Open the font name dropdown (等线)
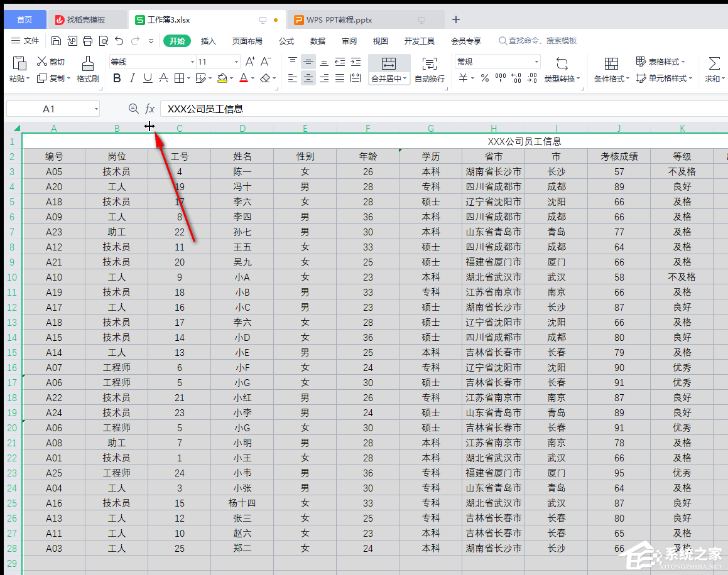Viewport: 728px width, 575px height. (x=192, y=62)
